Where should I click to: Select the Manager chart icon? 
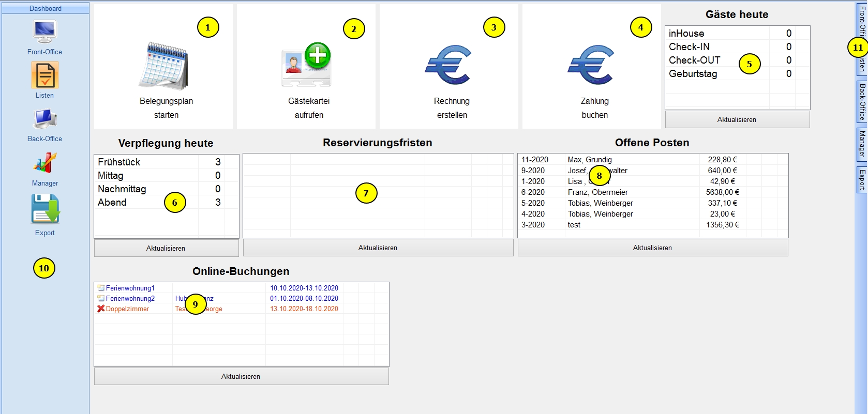tap(44, 163)
